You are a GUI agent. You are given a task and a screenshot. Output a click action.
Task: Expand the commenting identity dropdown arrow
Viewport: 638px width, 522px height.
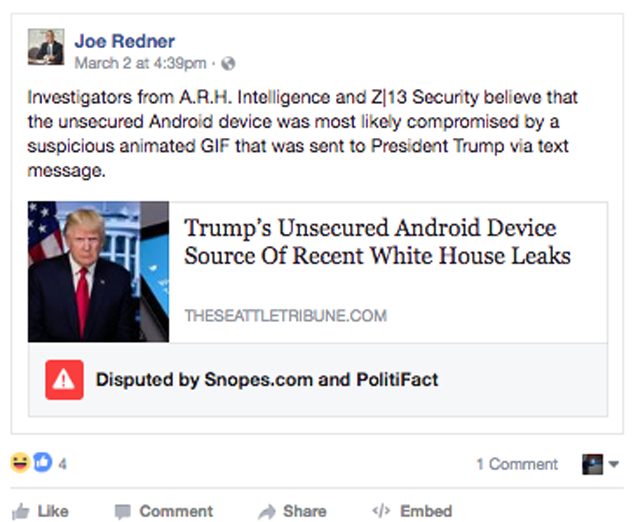[614, 464]
